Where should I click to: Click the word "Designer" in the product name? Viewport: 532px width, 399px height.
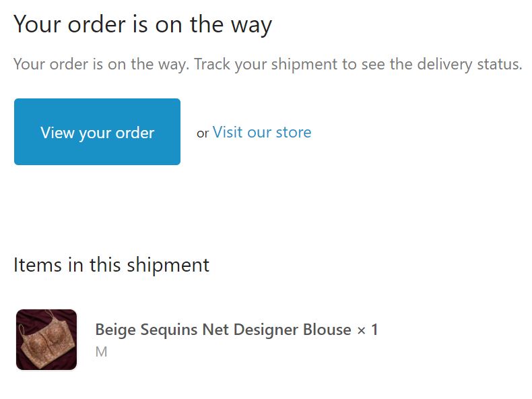(x=265, y=330)
